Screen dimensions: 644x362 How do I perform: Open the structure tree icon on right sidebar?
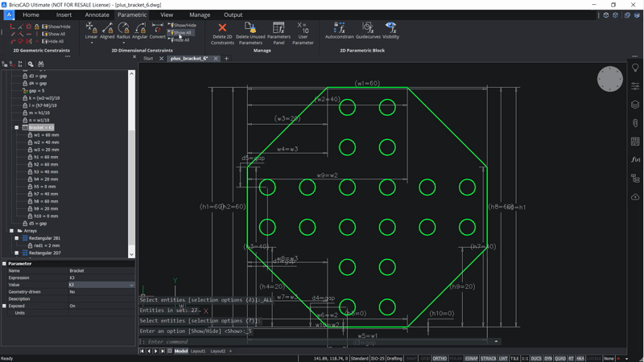(635, 178)
